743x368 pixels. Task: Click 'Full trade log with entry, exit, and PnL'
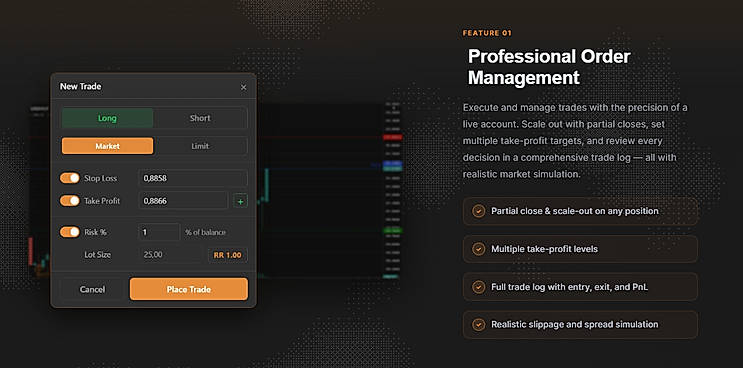pyautogui.click(x=570, y=287)
